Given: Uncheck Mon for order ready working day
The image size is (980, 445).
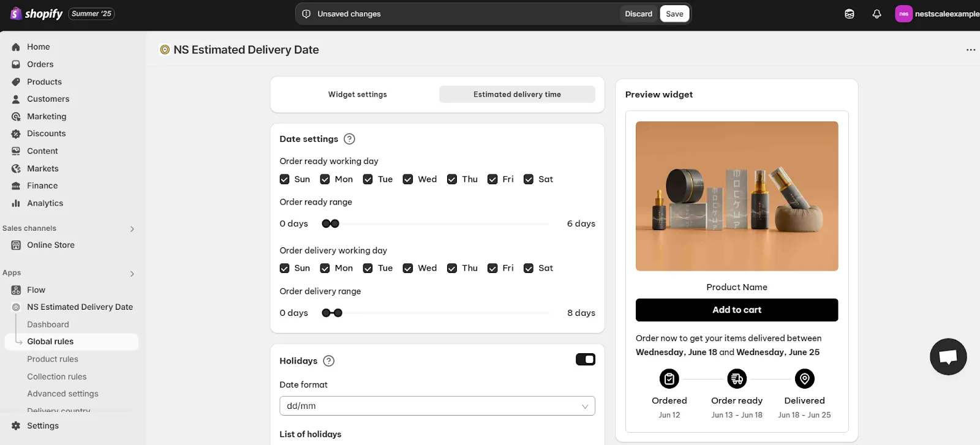Looking at the screenshot, I should point(325,179).
